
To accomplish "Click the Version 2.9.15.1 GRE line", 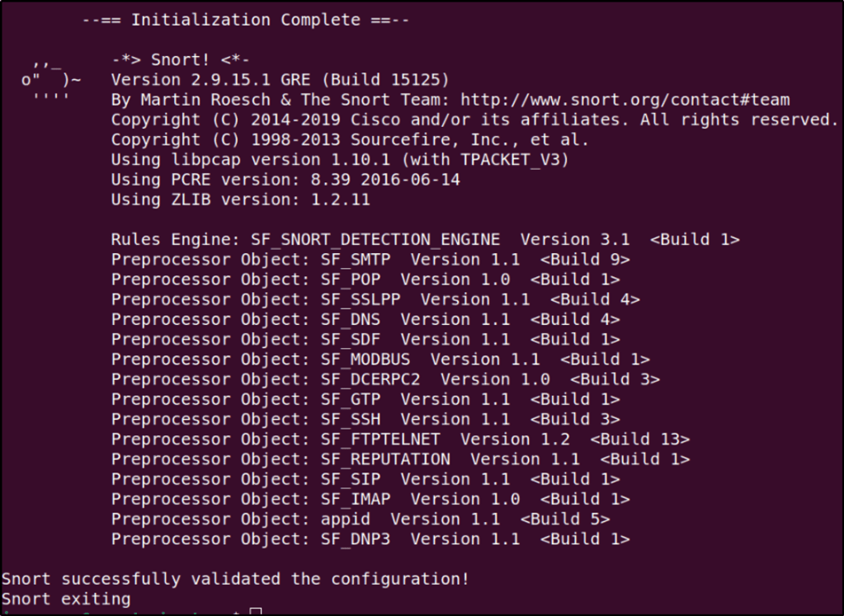I will pyautogui.click(x=280, y=80).
